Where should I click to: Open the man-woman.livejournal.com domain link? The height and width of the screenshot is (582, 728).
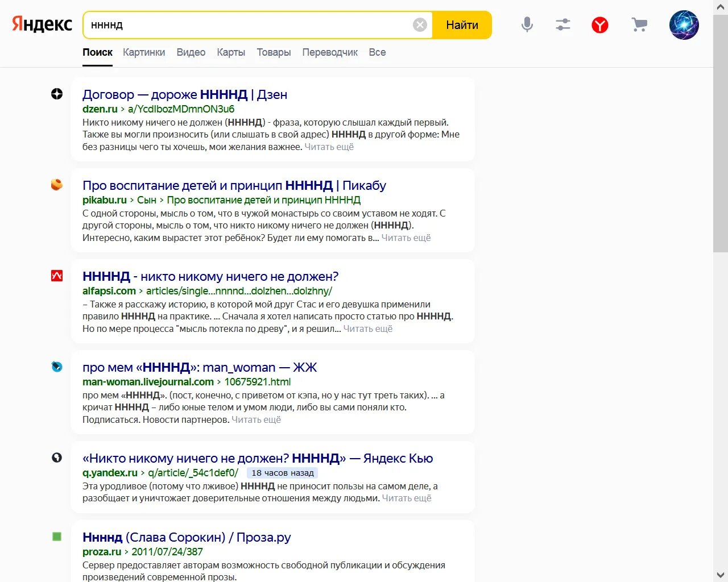148,382
